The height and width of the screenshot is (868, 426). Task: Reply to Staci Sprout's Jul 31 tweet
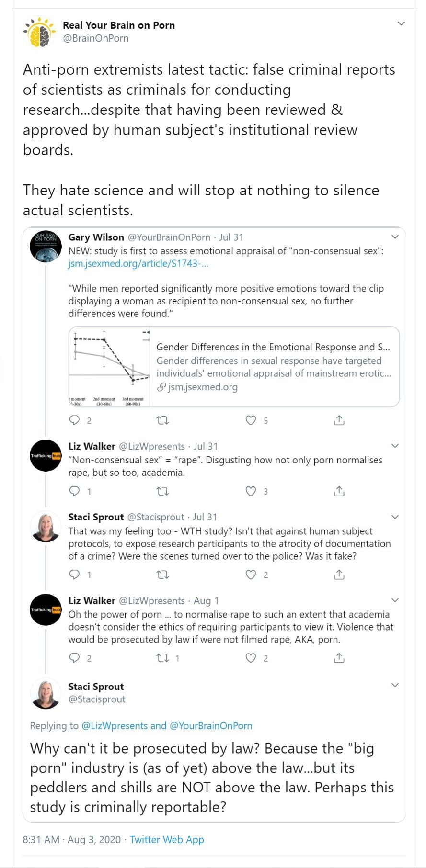pos(75,575)
